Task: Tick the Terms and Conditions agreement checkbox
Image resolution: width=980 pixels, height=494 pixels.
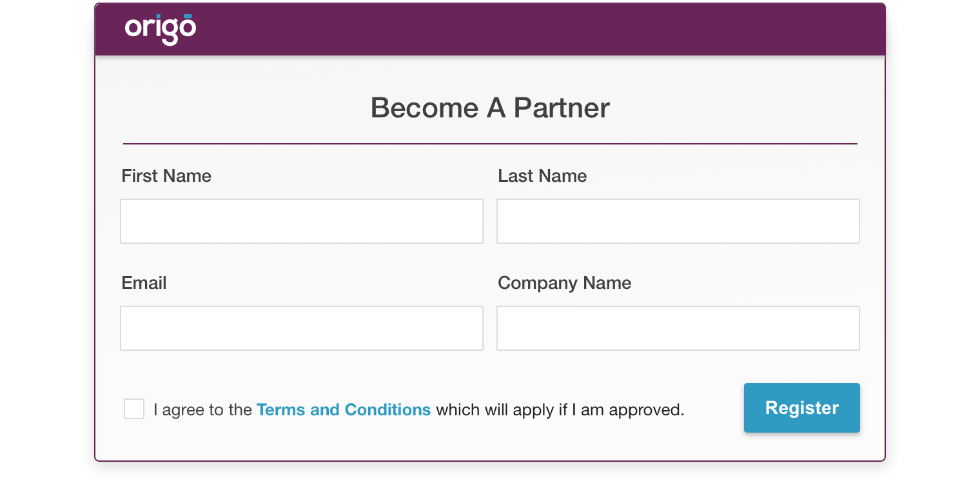Action: click(x=134, y=409)
